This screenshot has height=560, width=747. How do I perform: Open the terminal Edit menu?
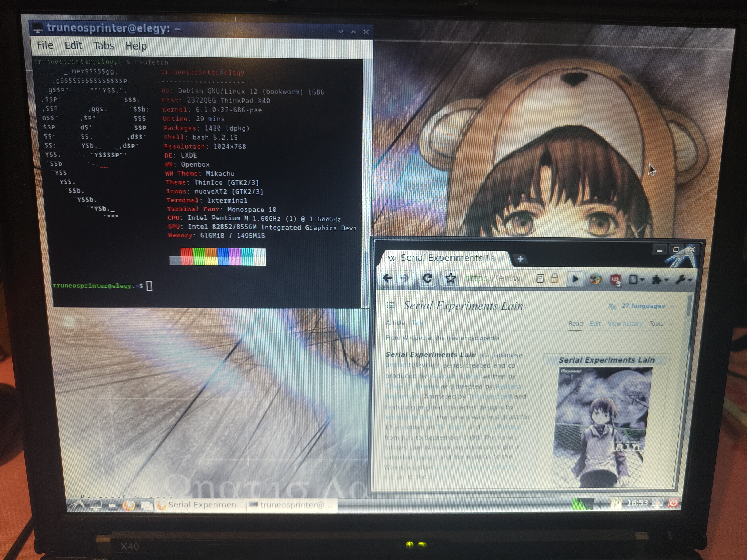[73, 46]
